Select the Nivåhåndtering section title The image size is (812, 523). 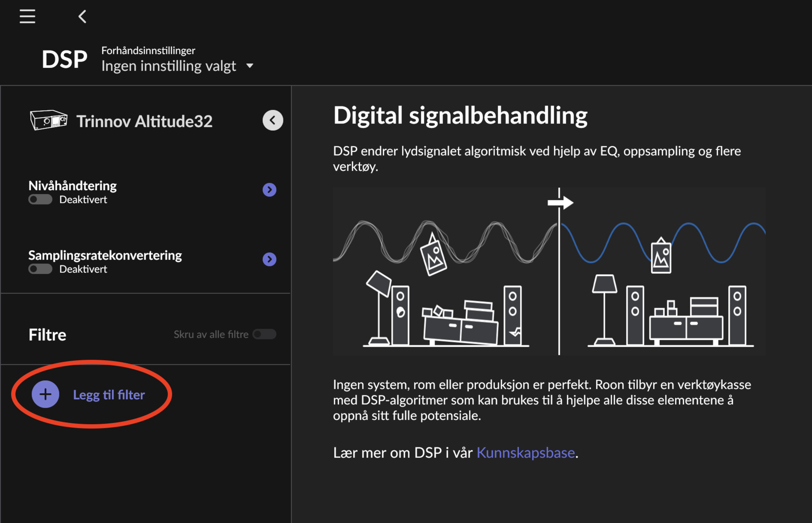click(73, 185)
